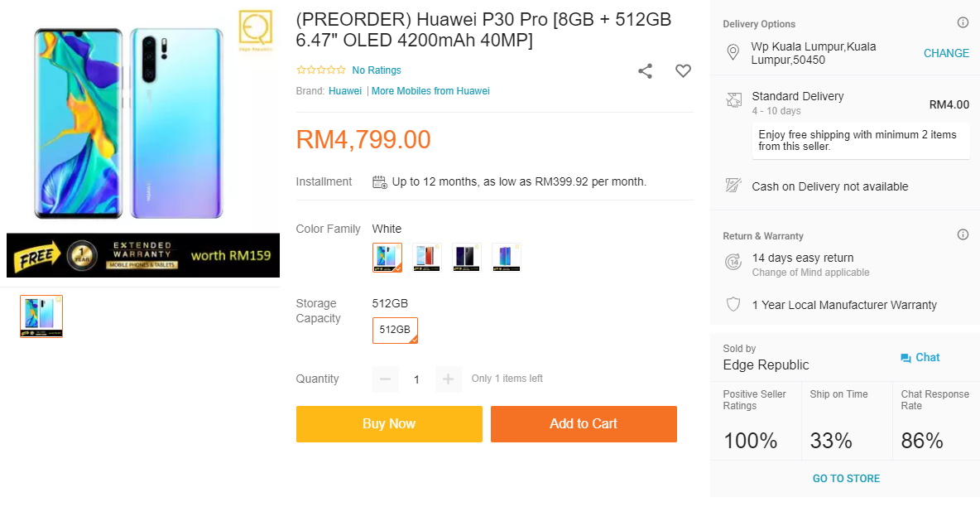Go to the Edge Republic store

pyautogui.click(x=846, y=479)
